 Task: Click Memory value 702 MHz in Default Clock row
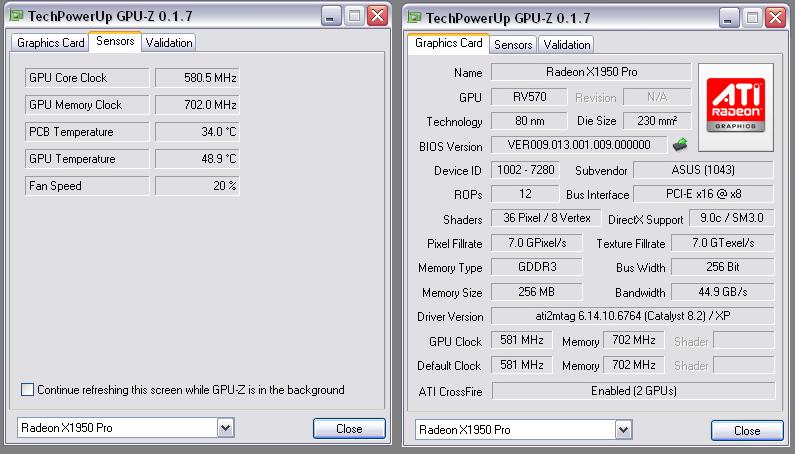tap(634, 365)
